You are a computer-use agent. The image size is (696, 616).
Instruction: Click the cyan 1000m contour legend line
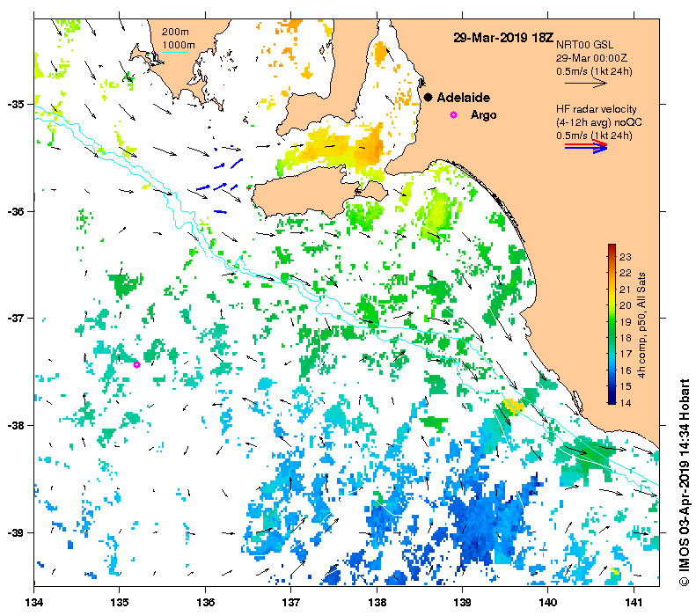[x=175, y=53]
